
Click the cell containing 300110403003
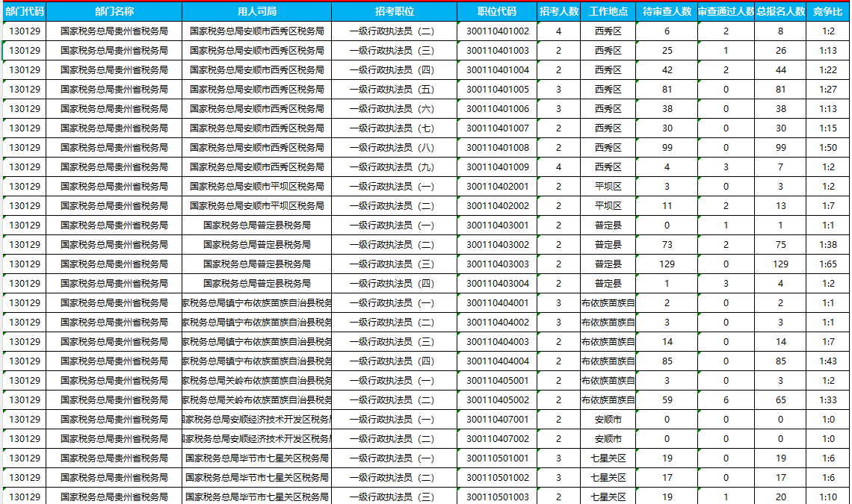[x=497, y=264]
